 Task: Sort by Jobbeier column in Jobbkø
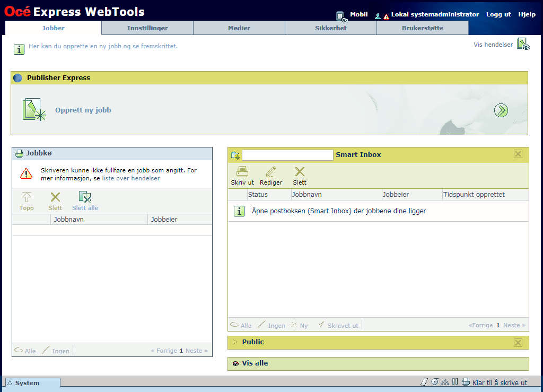pyautogui.click(x=180, y=220)
